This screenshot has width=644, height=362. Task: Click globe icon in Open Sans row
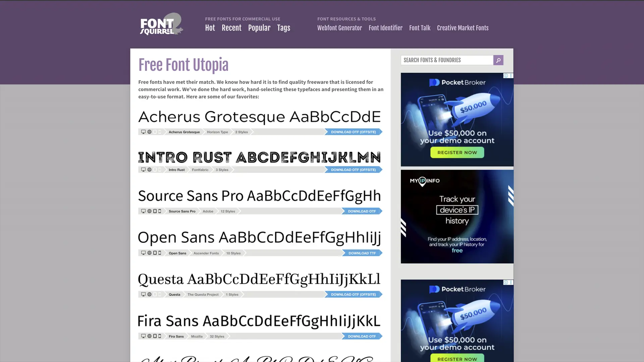[x=149, y=253]
